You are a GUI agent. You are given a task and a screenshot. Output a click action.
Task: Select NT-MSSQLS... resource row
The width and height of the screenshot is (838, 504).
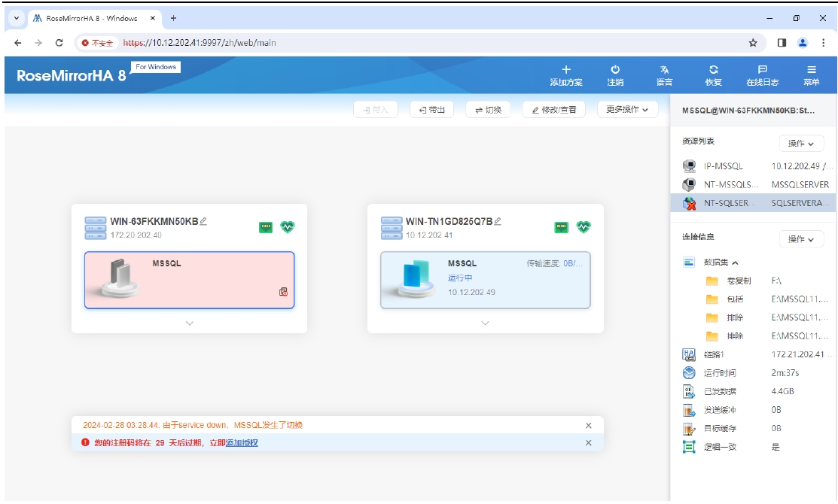pyautogui.click(x=753, y=185)
